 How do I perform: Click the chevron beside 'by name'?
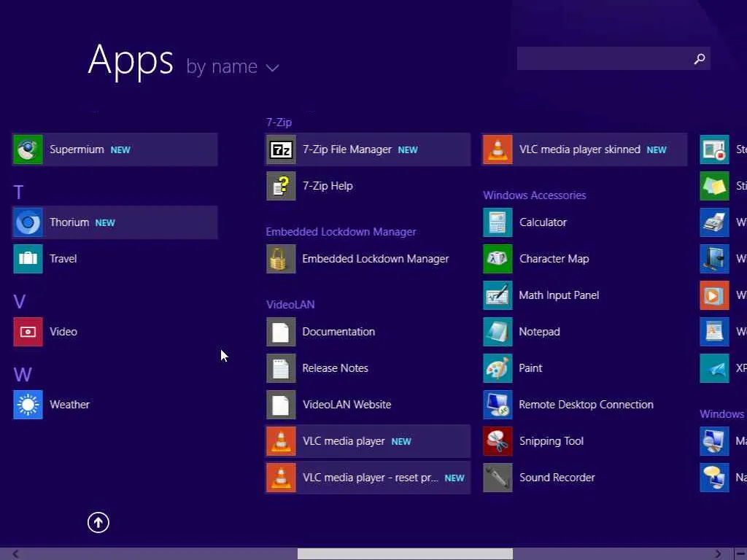(273, 68)
